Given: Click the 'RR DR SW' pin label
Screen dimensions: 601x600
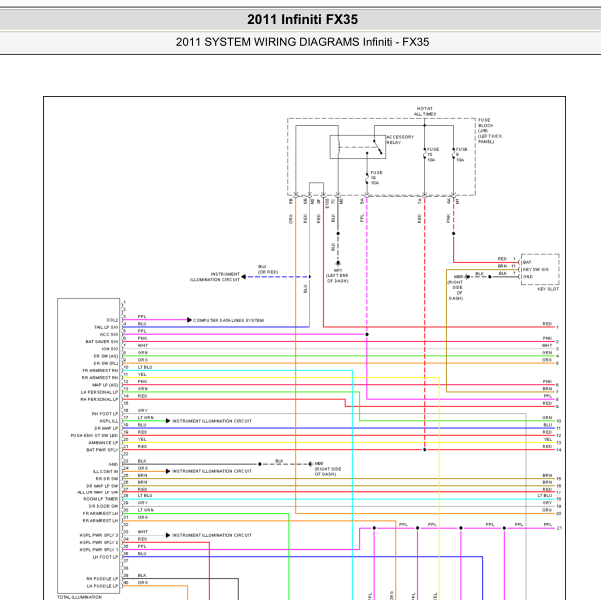Looking at the screenshot, I should tap(107, 479).
